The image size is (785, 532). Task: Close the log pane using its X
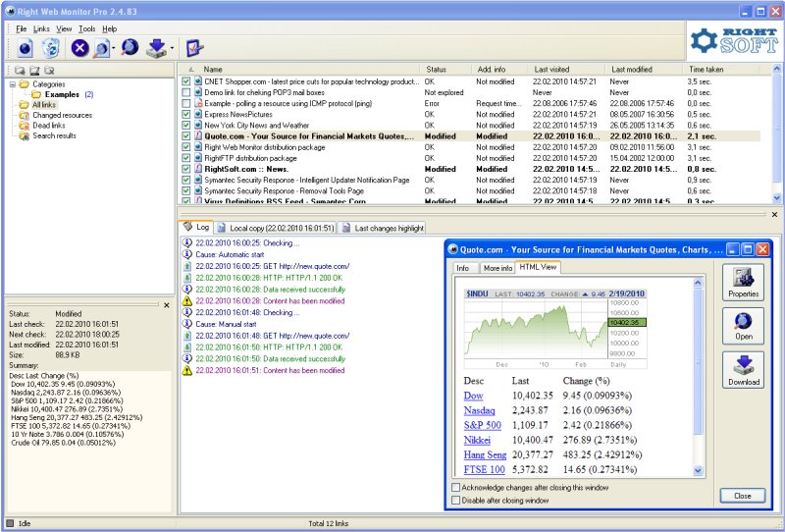coord(774,214)
